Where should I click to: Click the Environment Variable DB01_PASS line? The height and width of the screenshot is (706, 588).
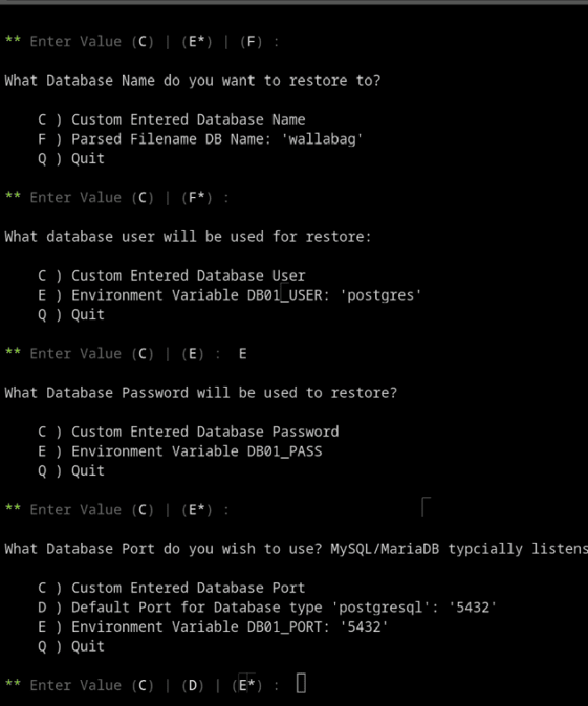[180, 451]
